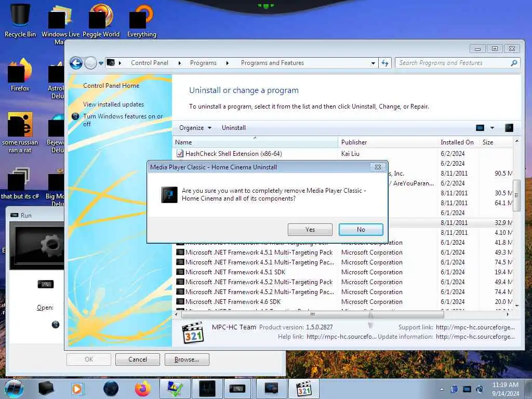This screenshot has height=399, width=532.
Task: Sort list by the Installed On column header
Action: coord(457,142)
